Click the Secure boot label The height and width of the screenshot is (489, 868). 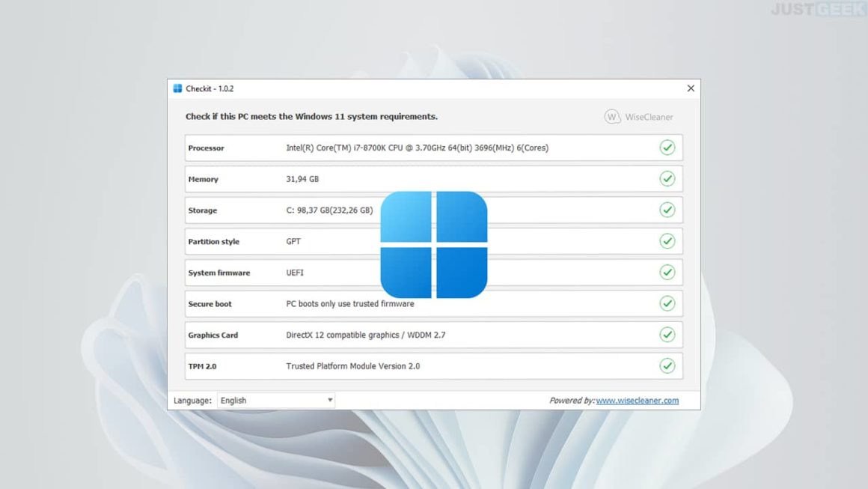point(210,304)
